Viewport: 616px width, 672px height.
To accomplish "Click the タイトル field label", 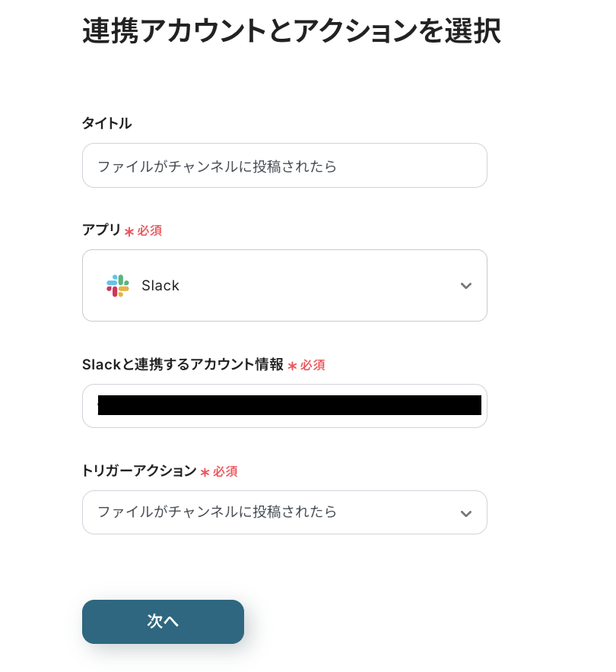I will coord(106,123).
